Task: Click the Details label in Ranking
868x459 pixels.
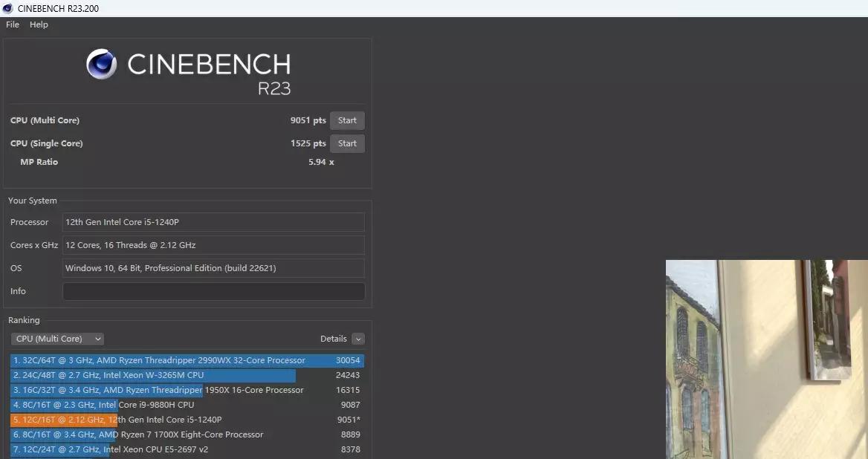Action: coord(333,339)
